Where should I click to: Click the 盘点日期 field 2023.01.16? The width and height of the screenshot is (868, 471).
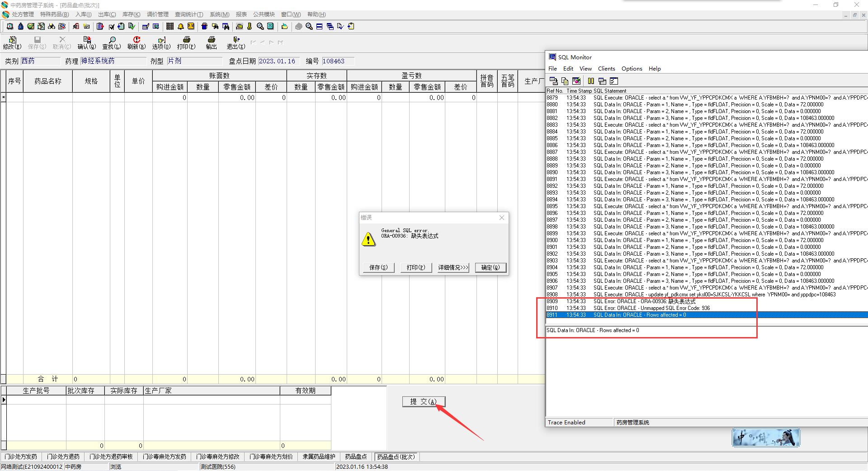(x=279, y=61)
